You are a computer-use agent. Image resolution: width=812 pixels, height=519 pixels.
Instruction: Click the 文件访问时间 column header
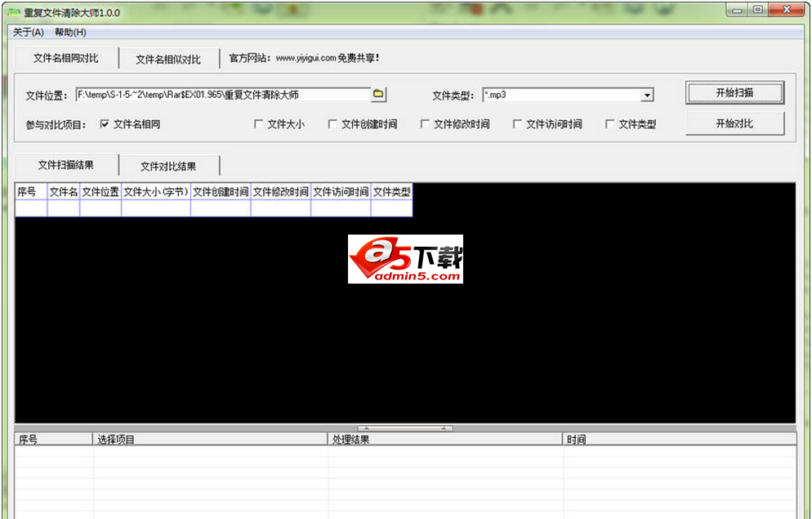(341, 191)
